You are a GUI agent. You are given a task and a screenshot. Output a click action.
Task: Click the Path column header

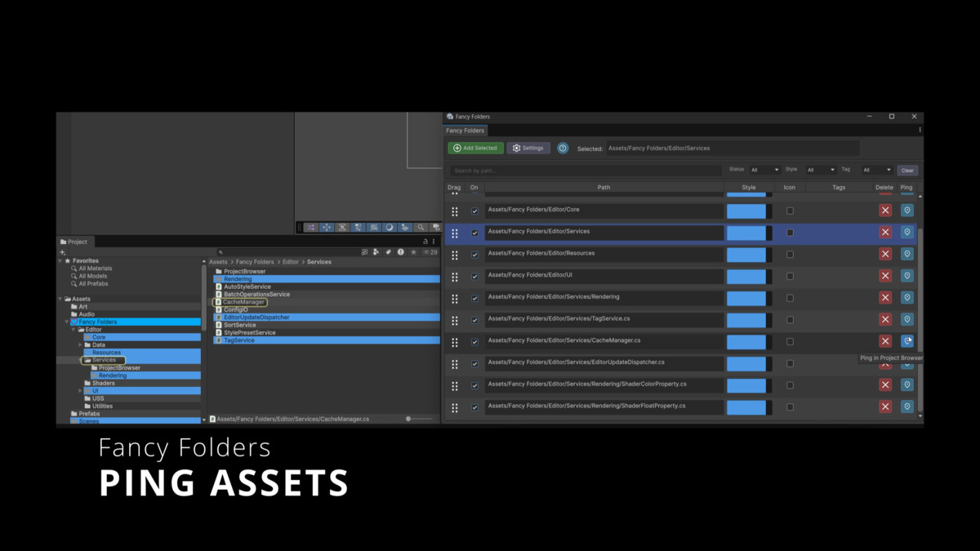click(x=604, y=188)
